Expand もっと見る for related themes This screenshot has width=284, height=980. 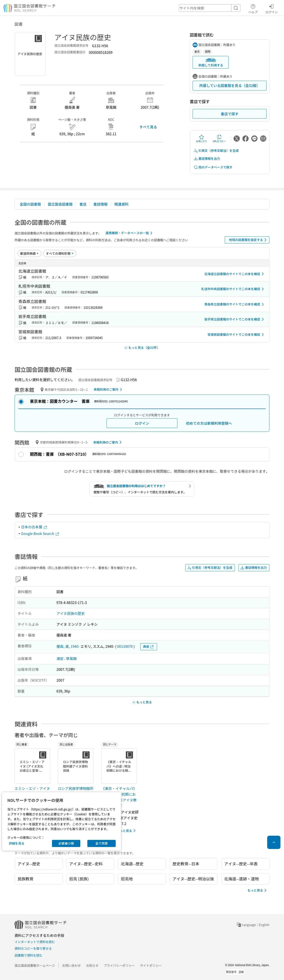coord(257,890)
